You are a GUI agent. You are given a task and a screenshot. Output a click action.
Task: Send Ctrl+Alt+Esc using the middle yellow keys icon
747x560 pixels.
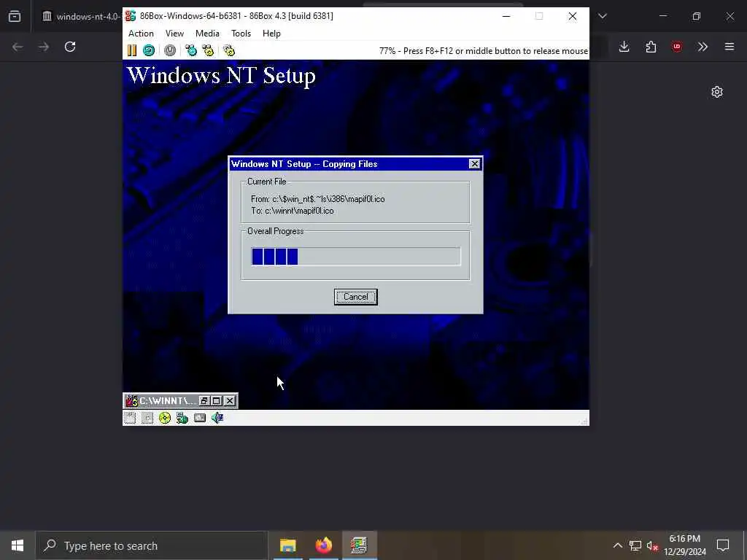(x=208, y=50)
